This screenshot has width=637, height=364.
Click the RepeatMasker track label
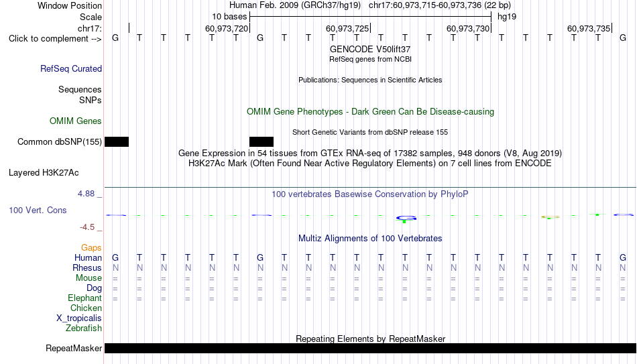(x=74, y=348)
